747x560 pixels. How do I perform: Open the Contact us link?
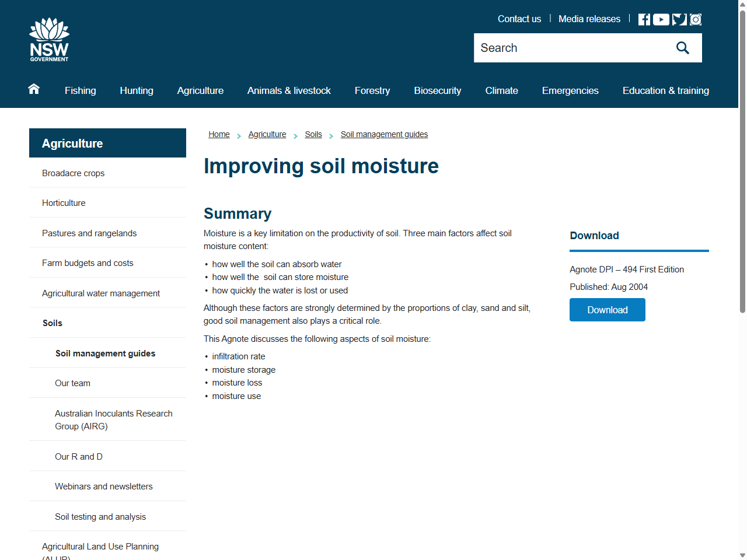519,19
